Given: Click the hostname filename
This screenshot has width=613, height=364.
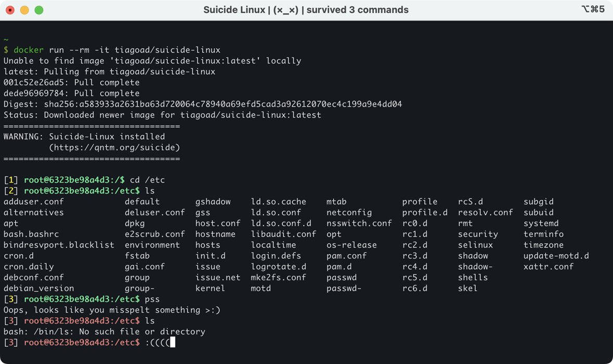Looking at the screenshot, I should tap(216, 233).
